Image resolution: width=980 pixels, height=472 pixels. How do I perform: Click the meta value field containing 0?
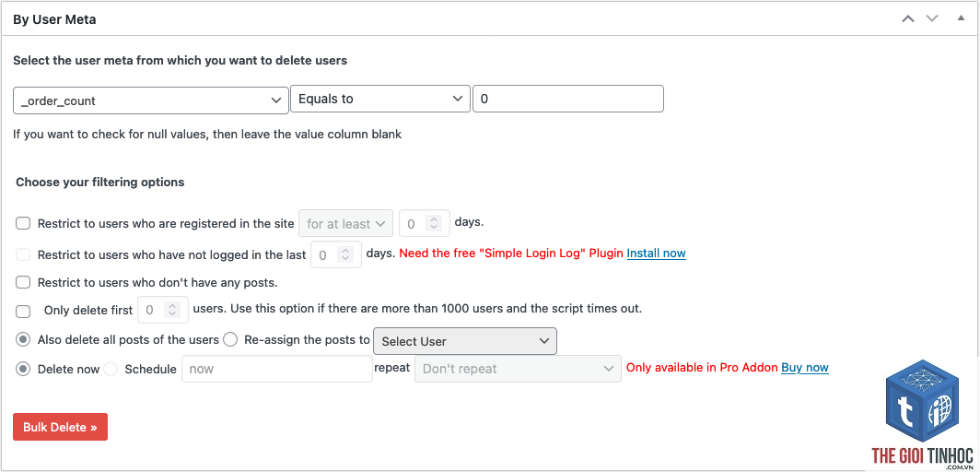point(568,99)
